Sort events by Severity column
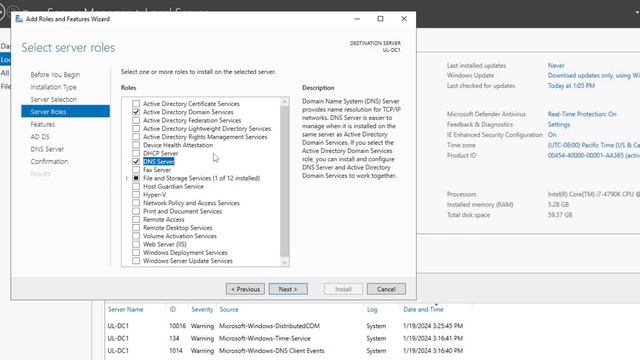The width and height of the screenshot is (640, 360). (x=202, y=309)
